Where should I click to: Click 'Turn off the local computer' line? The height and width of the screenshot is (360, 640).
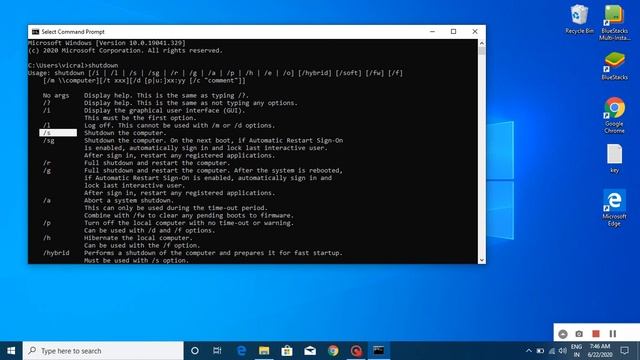coord(189,223)
